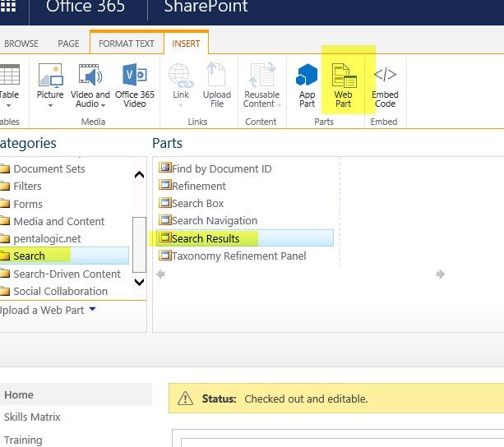
Task: Open the Browse ribbon tab
Action: [21, 44]
